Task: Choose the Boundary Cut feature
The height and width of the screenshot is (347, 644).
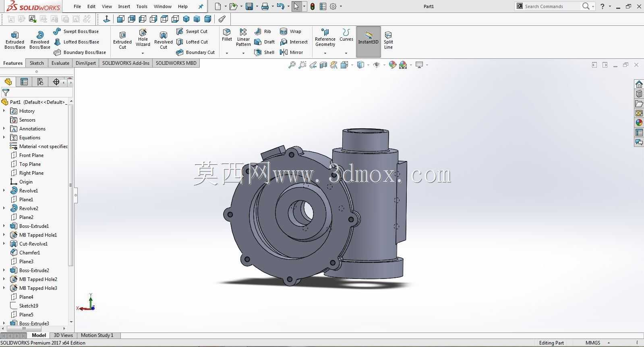Action: click(x=195, y=52)
